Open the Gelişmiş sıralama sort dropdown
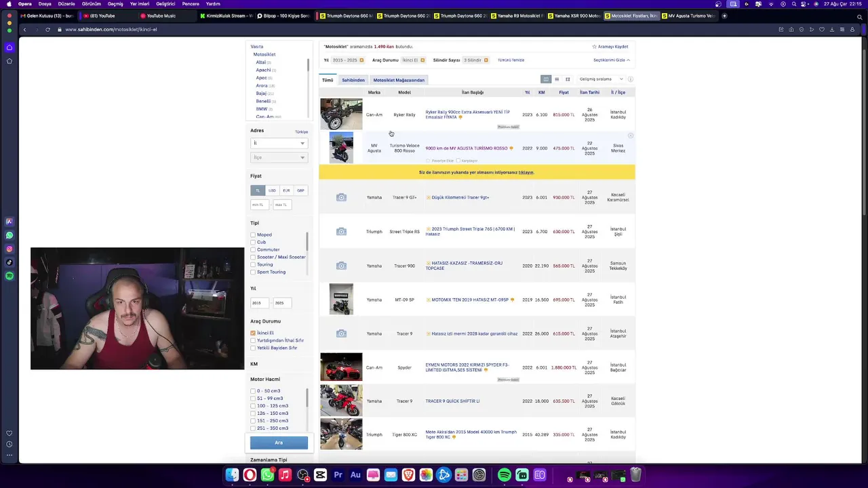The height and width of the screenshot is (488, 868). tap(600, 79)
